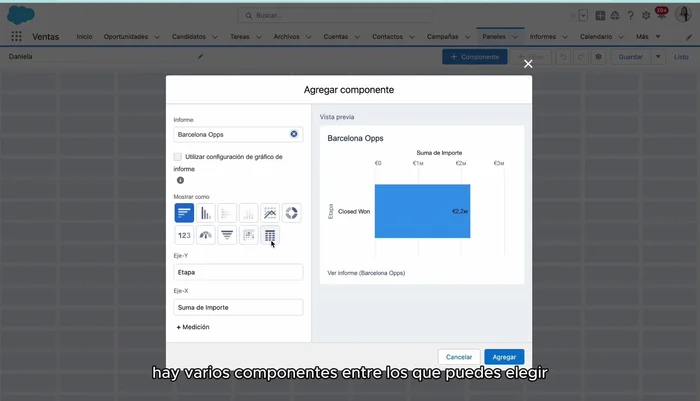
Task: Expand the Contactos tab chevron
Action: coord(412,37)
